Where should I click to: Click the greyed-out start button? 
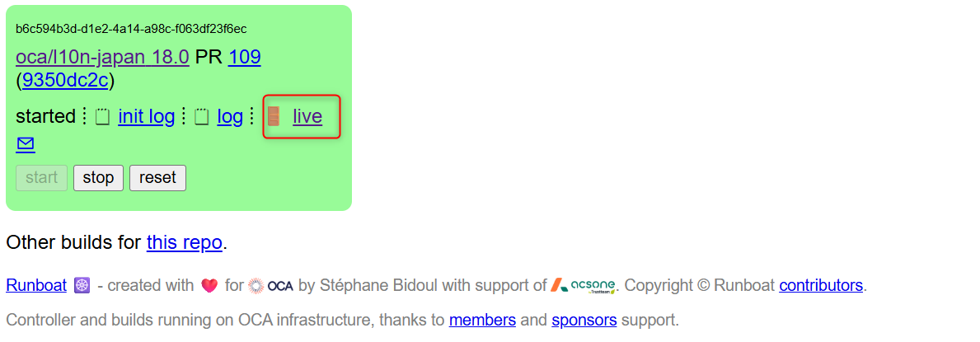pyautogui.click(x=41, y=177)
